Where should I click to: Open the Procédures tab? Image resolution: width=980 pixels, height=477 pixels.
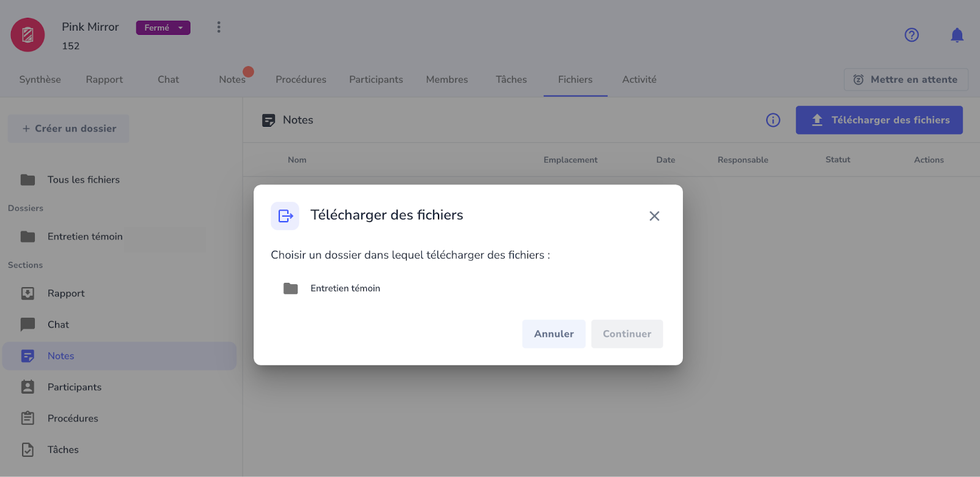[x=301, y=80]
